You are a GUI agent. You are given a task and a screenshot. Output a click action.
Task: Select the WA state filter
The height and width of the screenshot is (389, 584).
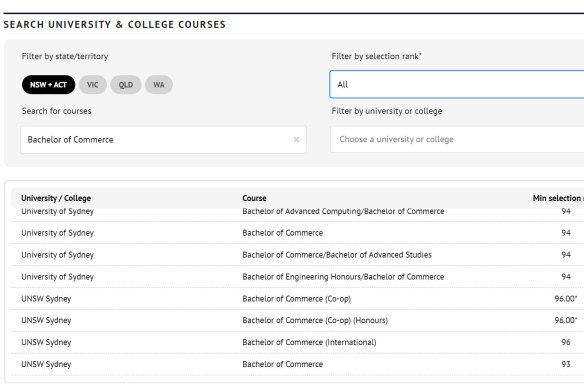click(x=159, y=85)
